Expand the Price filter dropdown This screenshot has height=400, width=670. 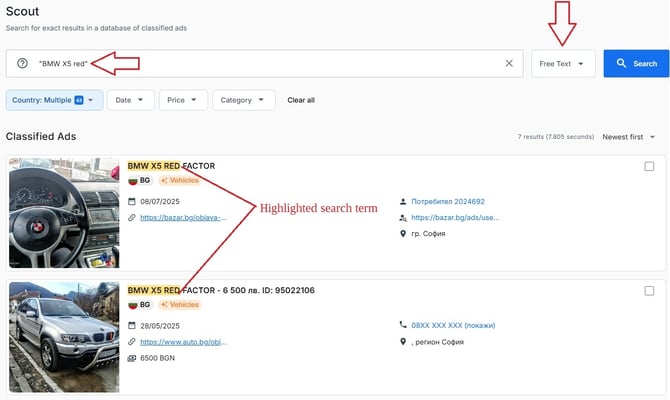click(x=183, y=100)
